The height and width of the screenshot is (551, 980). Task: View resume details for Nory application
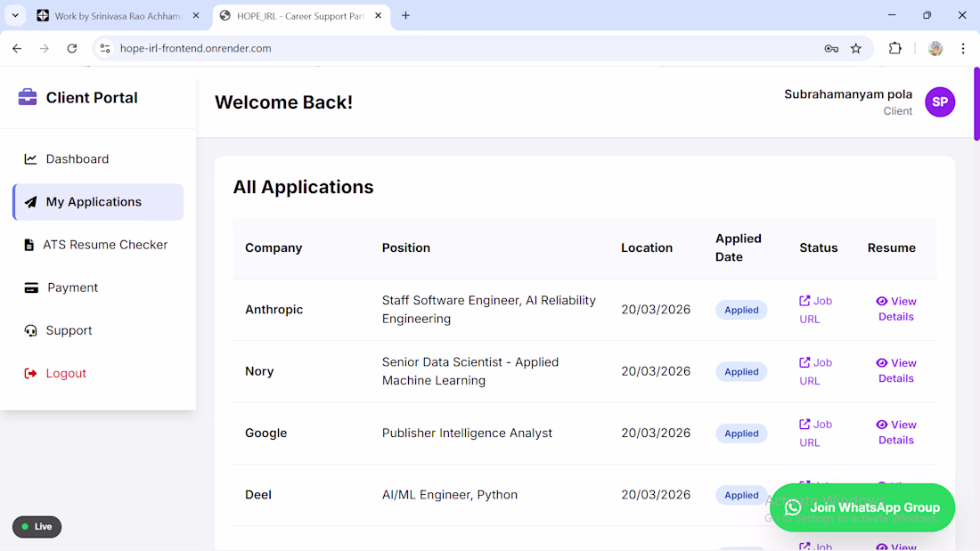[x=895, y=370]
